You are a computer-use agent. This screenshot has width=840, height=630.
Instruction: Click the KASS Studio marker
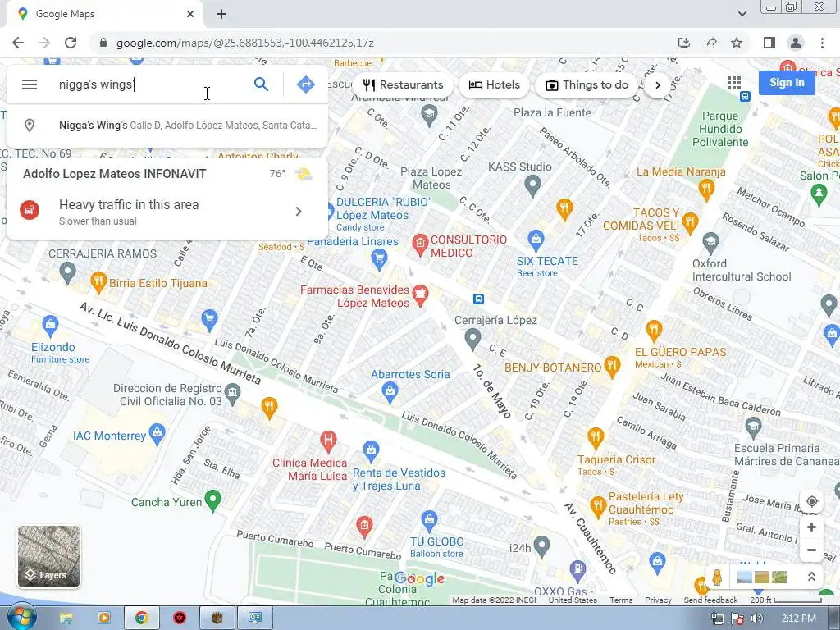[x=532, y=186]
